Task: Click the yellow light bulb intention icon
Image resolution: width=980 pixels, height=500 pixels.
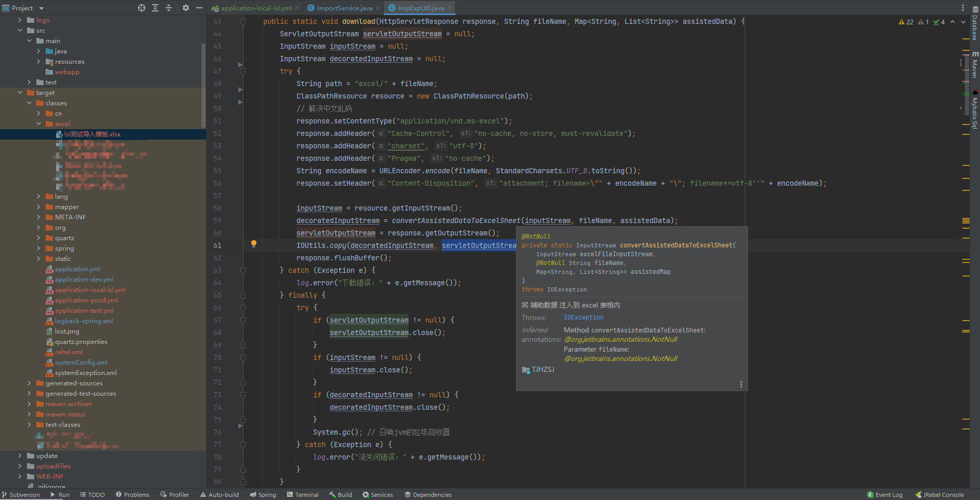Action: [x=254, y=244]
